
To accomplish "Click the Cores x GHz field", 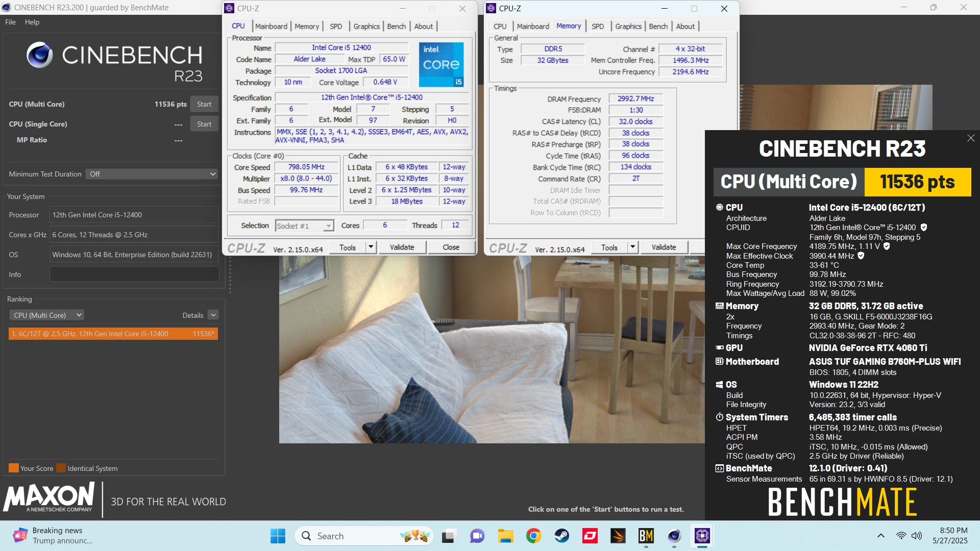I will tap(134, 235).
